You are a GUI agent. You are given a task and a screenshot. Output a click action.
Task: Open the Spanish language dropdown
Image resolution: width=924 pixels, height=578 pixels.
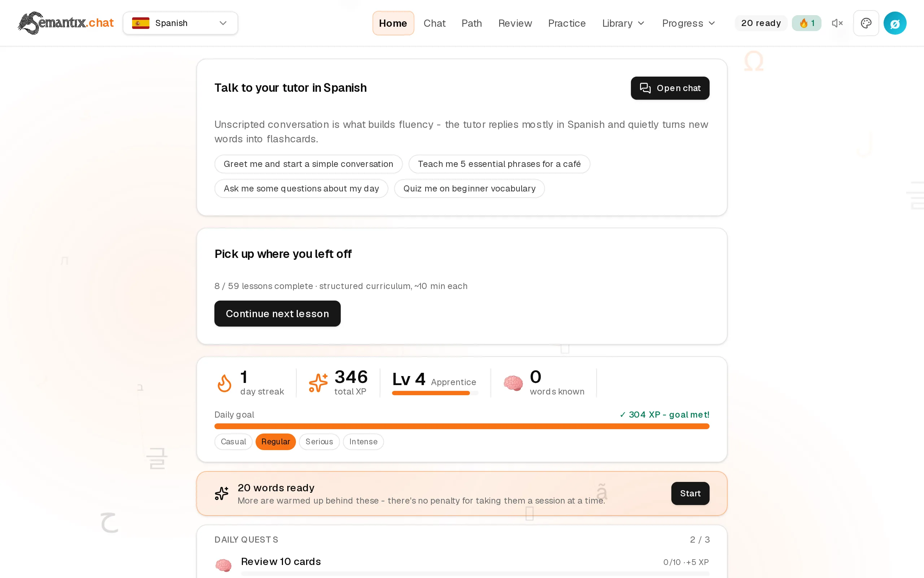(180, 23)
